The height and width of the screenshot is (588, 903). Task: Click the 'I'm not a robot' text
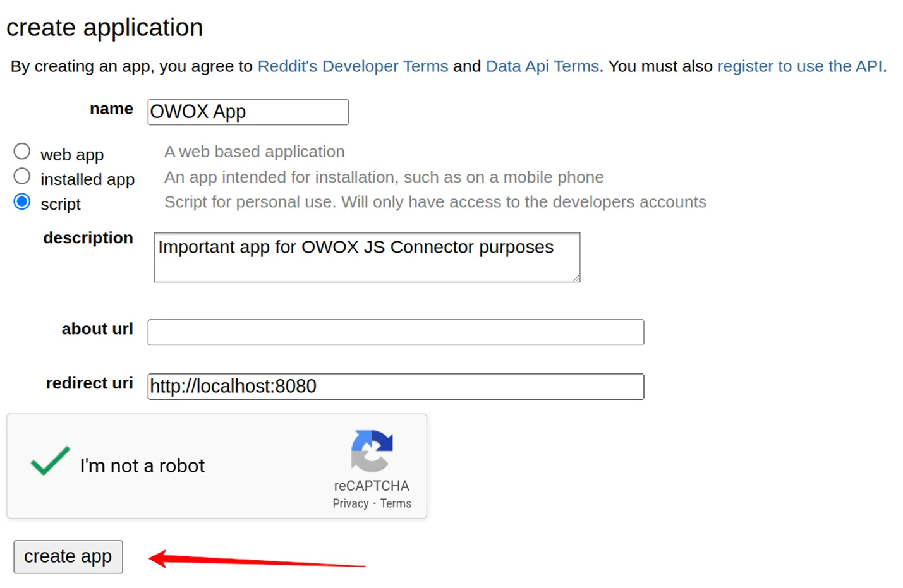pyautogui.click(x=142, y=466)
